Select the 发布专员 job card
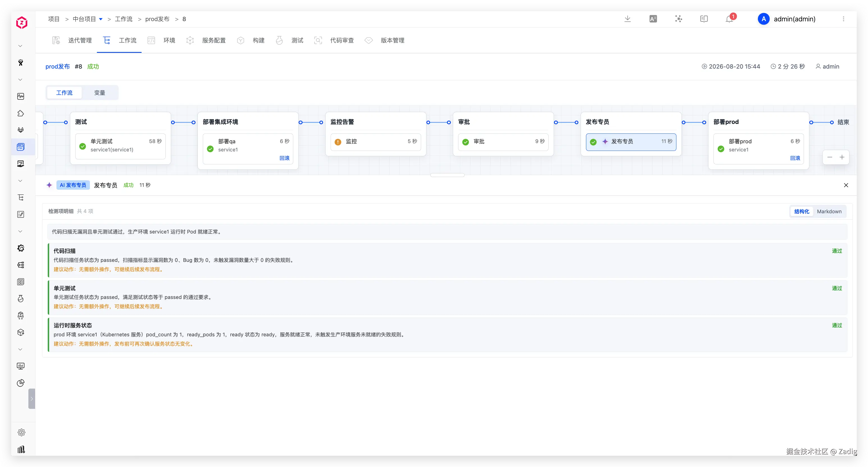The image size is (868, 467). pyautogui.click(x=631, y=142)
